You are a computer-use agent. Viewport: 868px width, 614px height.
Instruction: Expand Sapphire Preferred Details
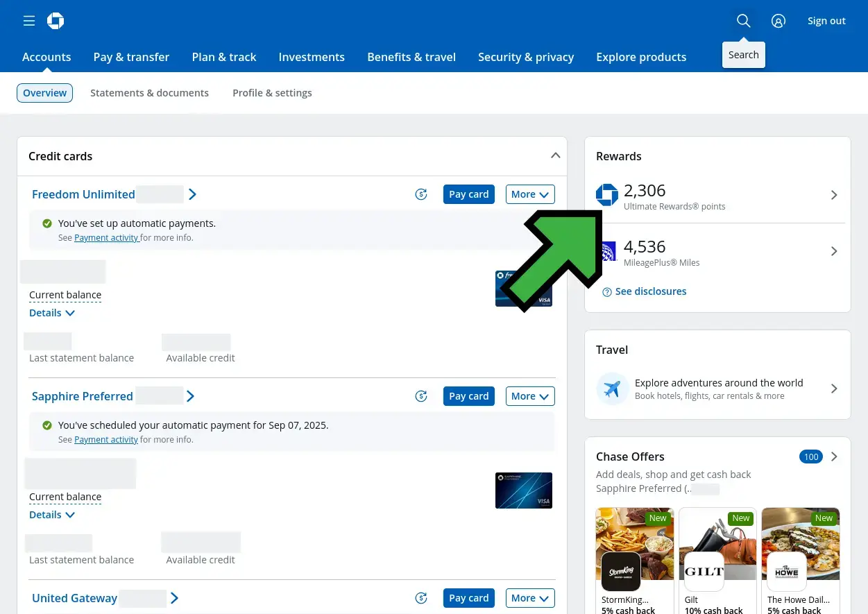pos(52,515)
